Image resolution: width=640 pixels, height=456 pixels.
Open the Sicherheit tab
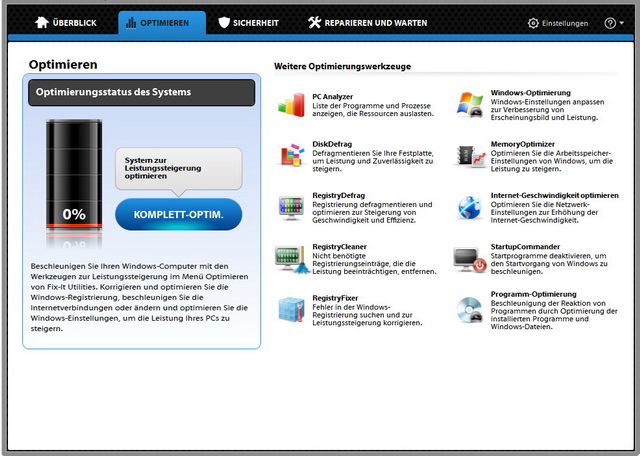[x=249, y=22]
